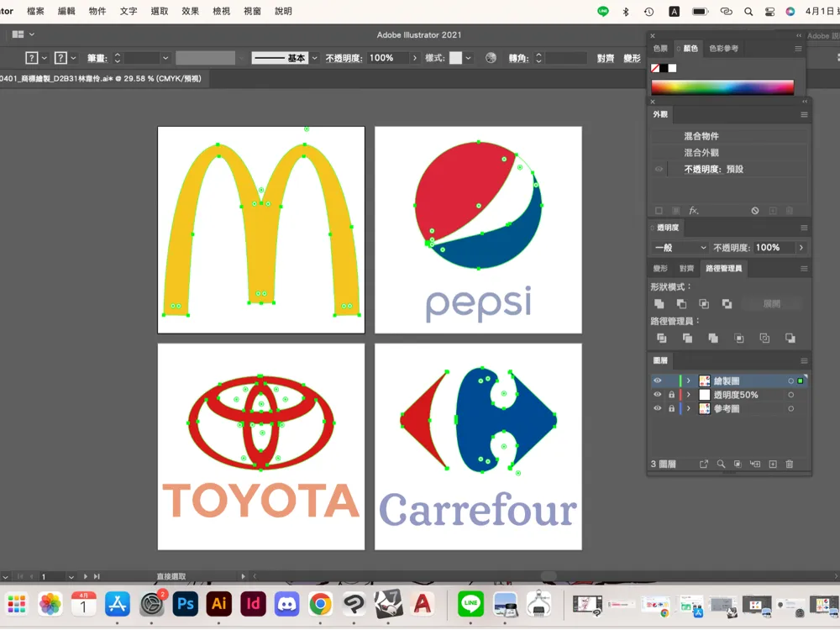Click the Trim pathfinder icon
This screenshot has width=840, height=630.
(x=687, y=338)
